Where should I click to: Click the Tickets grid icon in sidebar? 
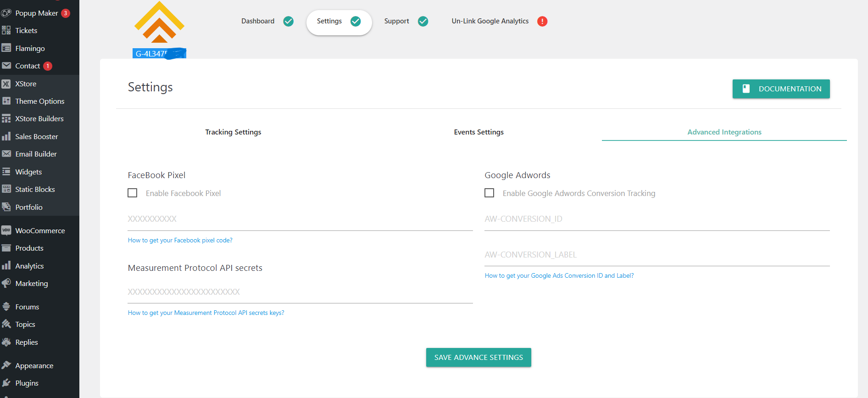[6, 30]
